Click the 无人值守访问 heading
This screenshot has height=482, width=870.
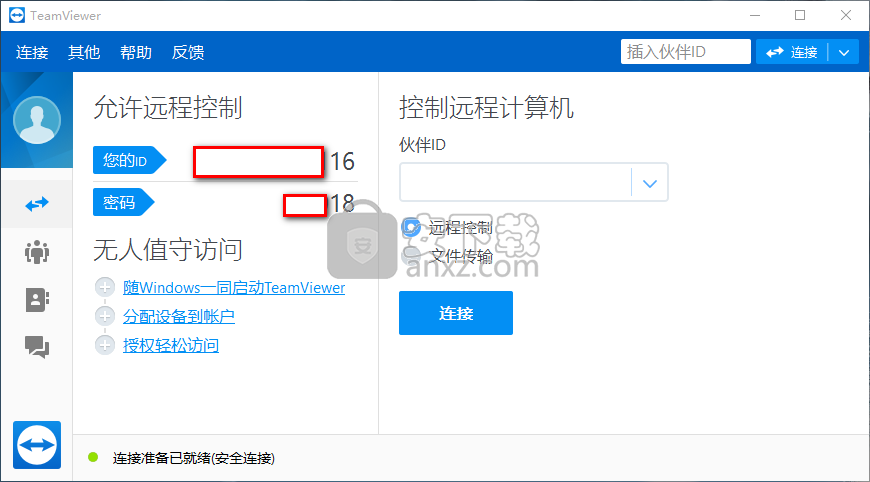click(x=168, y=249)
